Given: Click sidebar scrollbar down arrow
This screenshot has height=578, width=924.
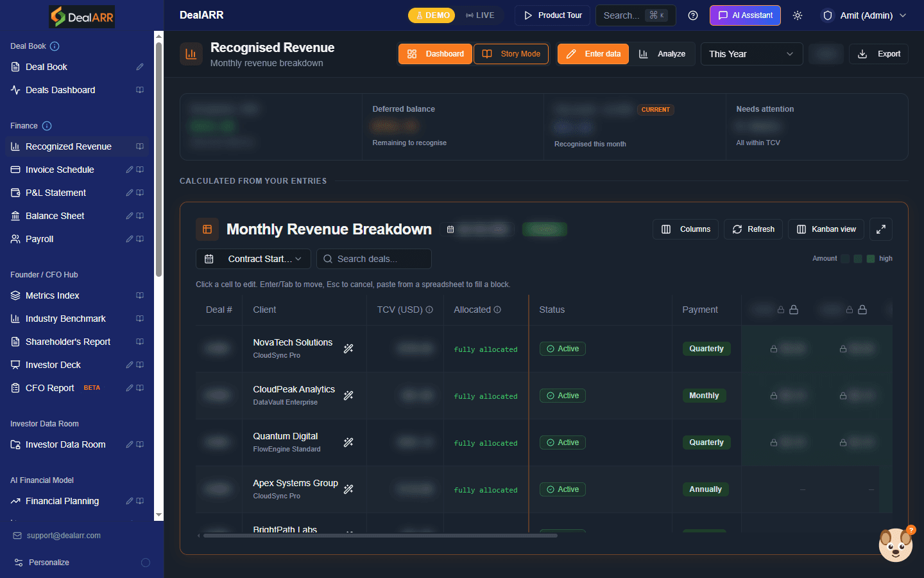Looking at the screenshot, I should coord(159,515).
